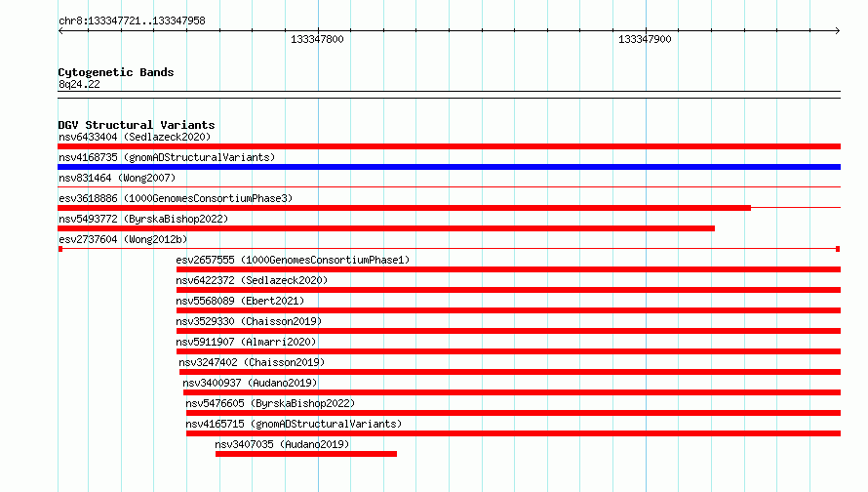Click the esv3618886 (1000GenomesConsortiumPhase3) label
Image resolution: width=868 pixels, height=492 pixels.
pyautogui.click(x=176, y=198)
